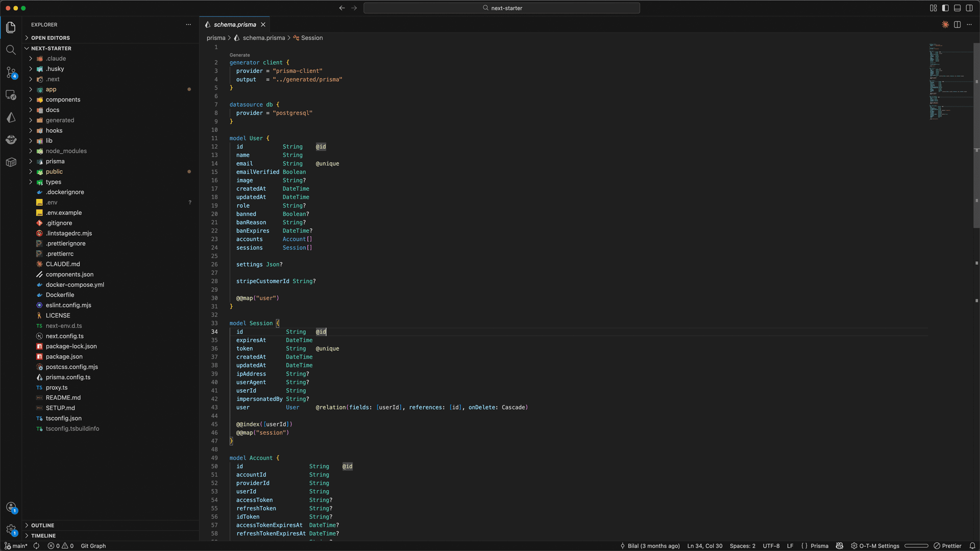Expand OUTLINE section
This screenshot has height=551, width=980.
(x=42, y=525)
